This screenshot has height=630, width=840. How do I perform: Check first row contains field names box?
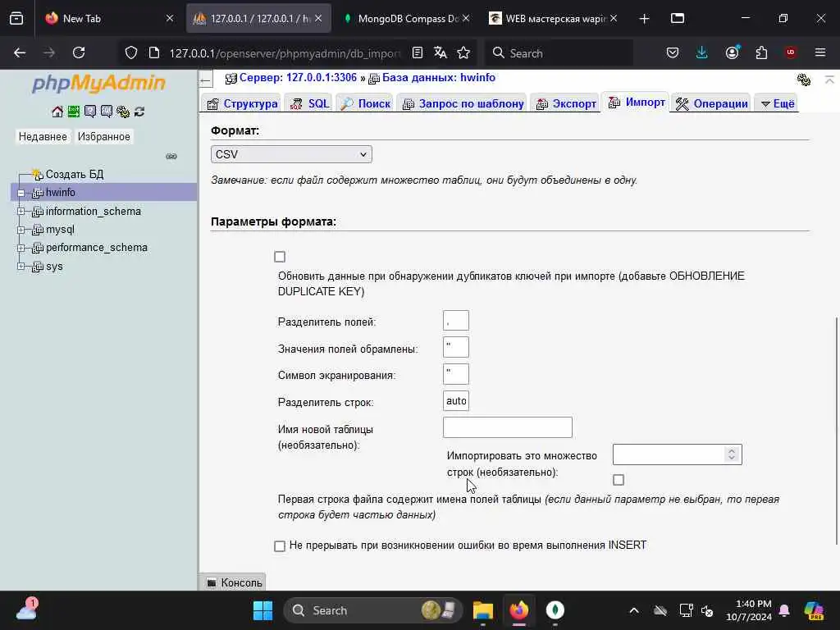619,480
